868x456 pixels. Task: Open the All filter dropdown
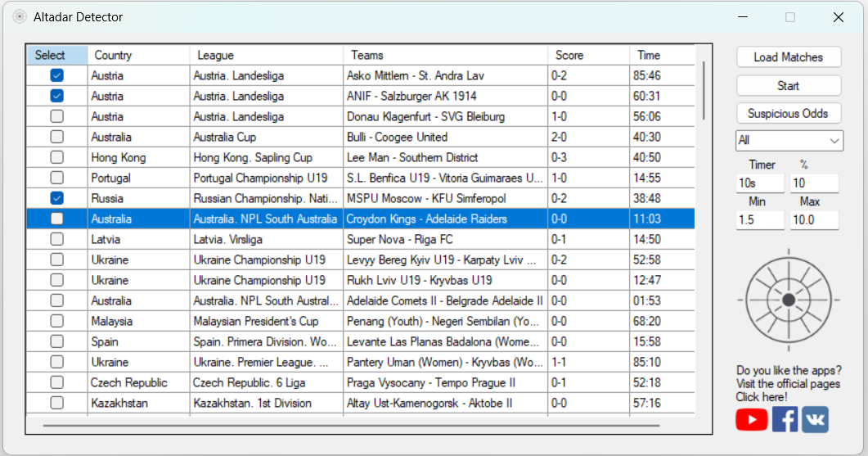tap(789, 141)
